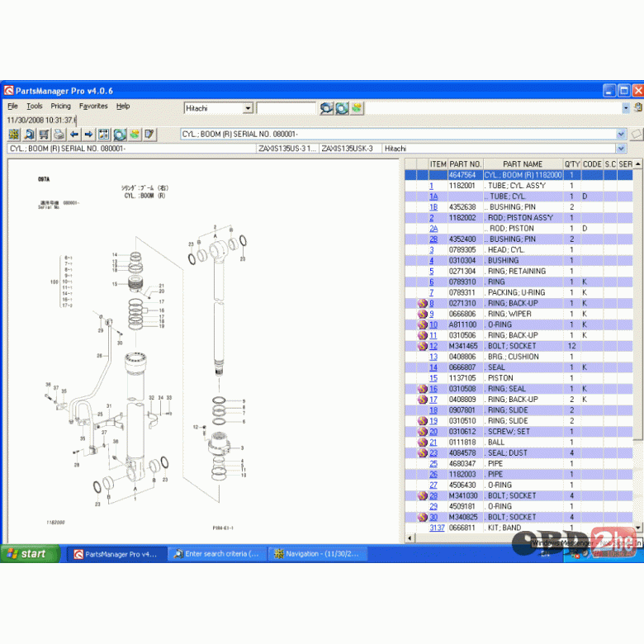Screen dimensions: 644x644
Task: Click the marker icon on row BOLT; SOCKET M341465
Action: tap(423, 346)
